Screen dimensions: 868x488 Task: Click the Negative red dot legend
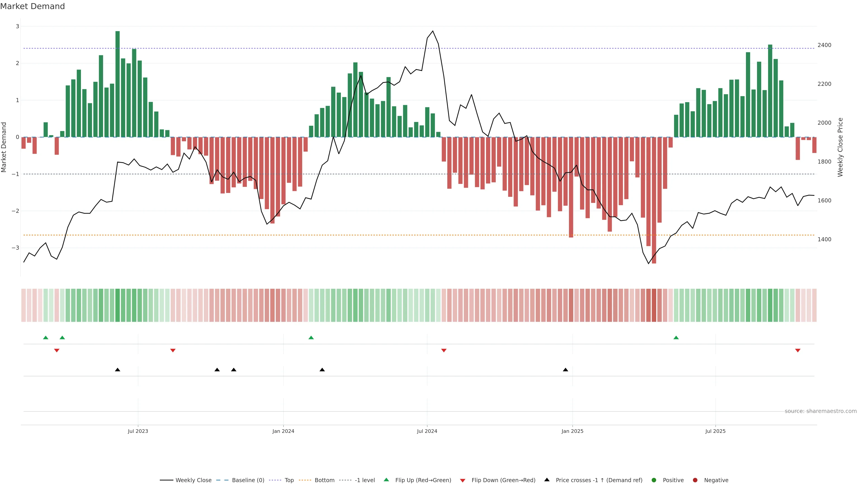(695, 480)
